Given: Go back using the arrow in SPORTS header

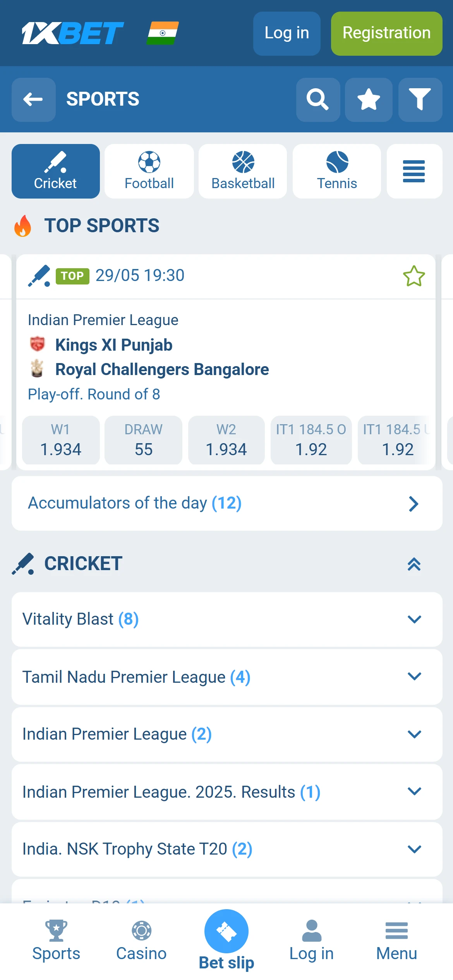Looking at the screenshot, I should [x=33, y=100].
